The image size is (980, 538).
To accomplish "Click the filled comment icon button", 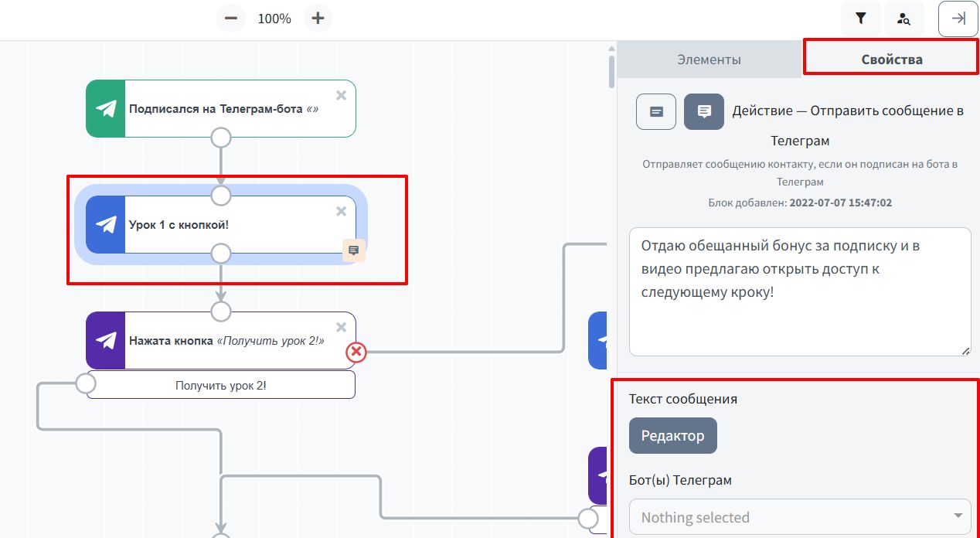I will 703,111.
